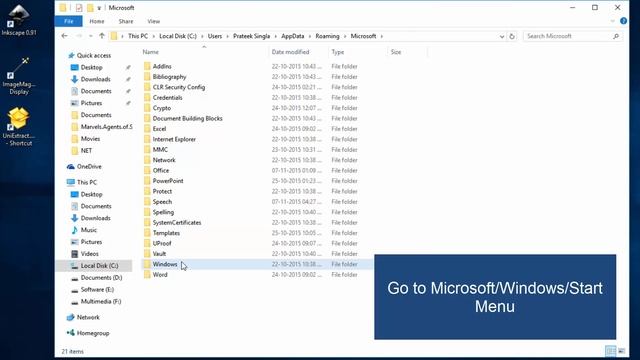Screen dimensions: 640x360
Task: Jump to Roaming in the address bar
Action: click(327, 36)
